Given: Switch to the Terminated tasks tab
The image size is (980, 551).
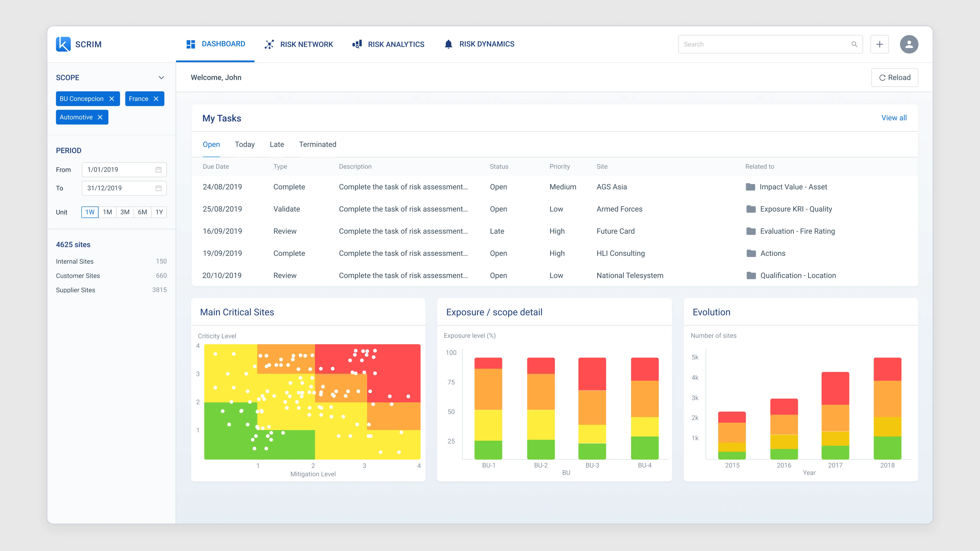Looking at the screenshot, I should [317, 144].
